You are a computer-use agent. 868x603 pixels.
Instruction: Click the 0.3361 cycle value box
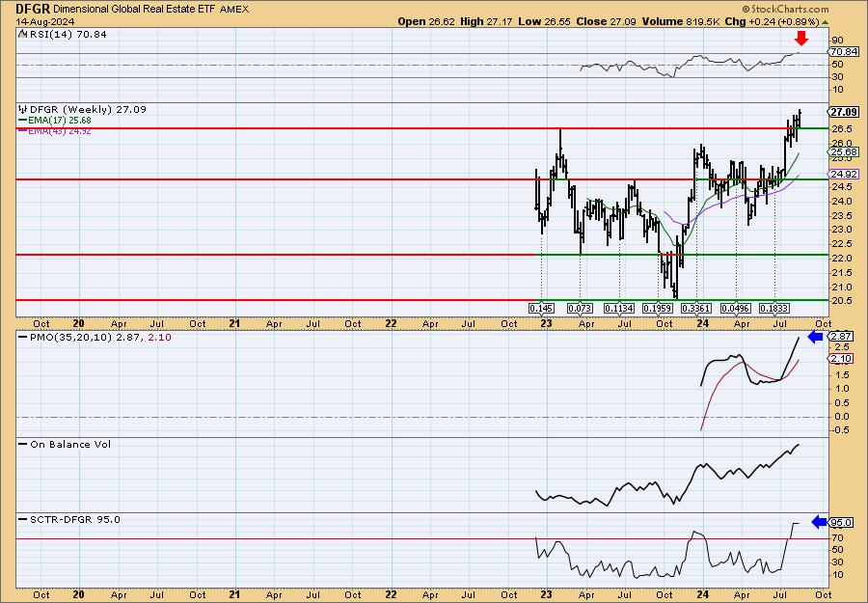point(696,308)
